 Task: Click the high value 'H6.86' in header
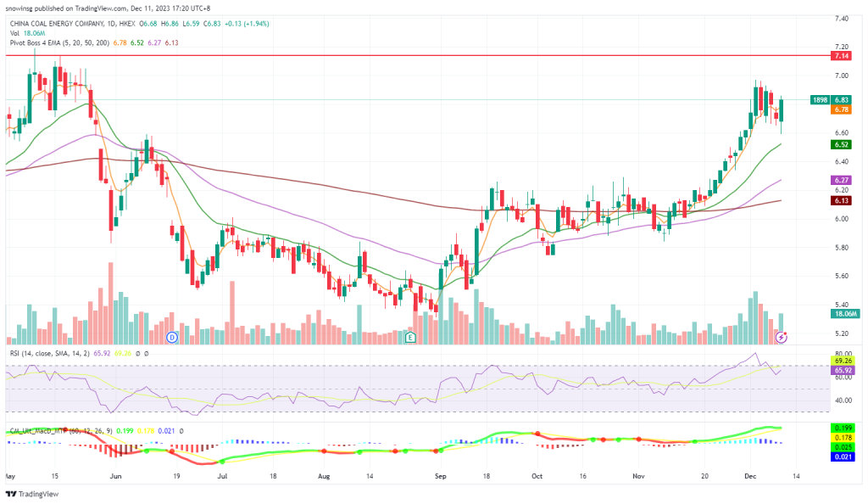click(x=170, y=24)
